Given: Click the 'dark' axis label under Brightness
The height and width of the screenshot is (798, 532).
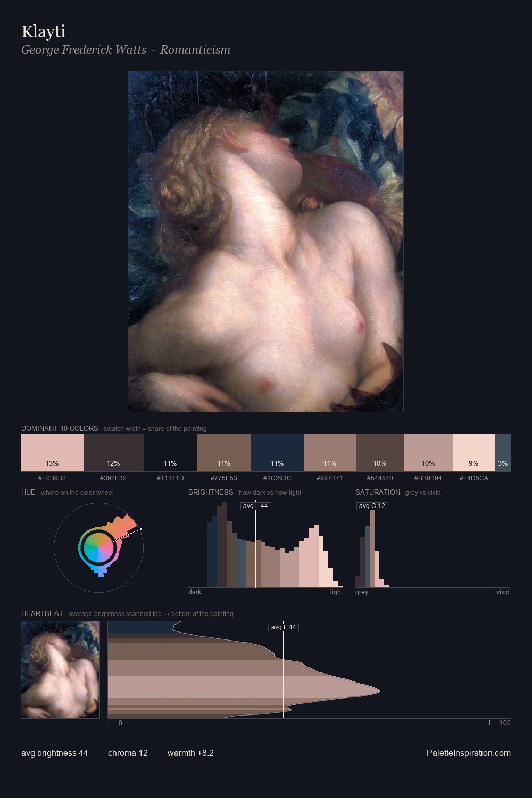Looking at the screenshot, I should tap(195, 592).
